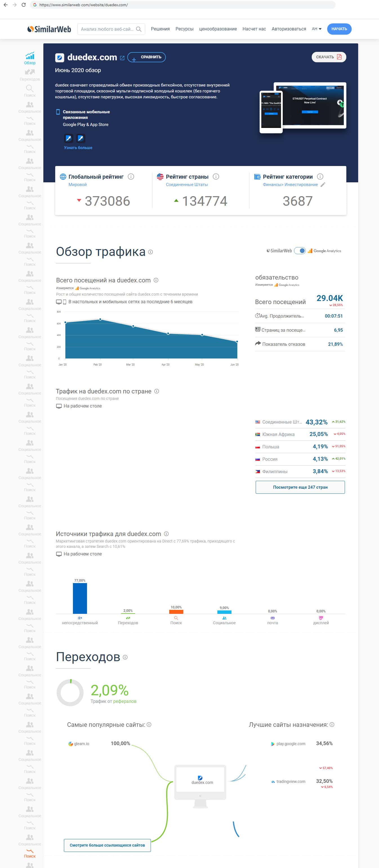Click info icon beside Самые популярные сайты
The height and width of the screenshot is (868, 379).
click(x=149, y=725)
